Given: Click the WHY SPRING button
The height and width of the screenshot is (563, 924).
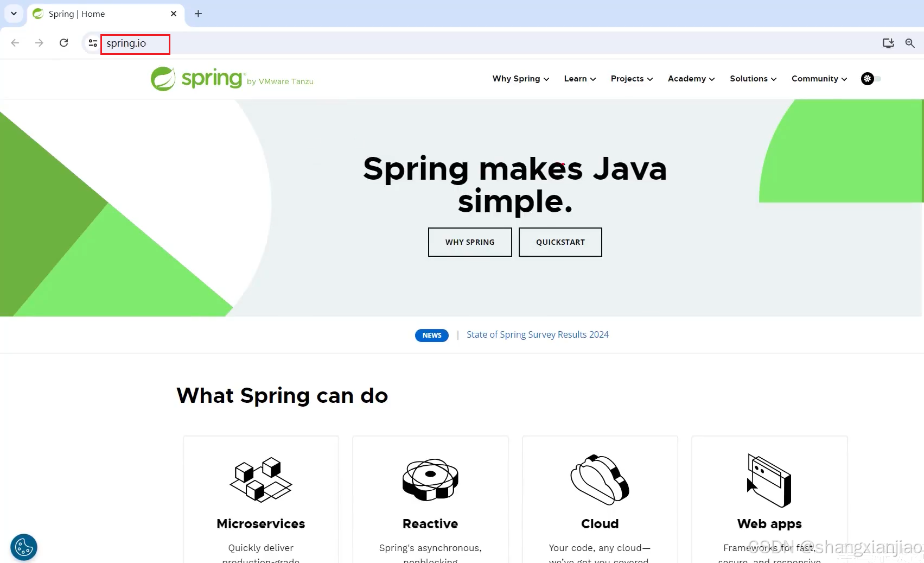Looking at the screenshot, I should 470,242.
